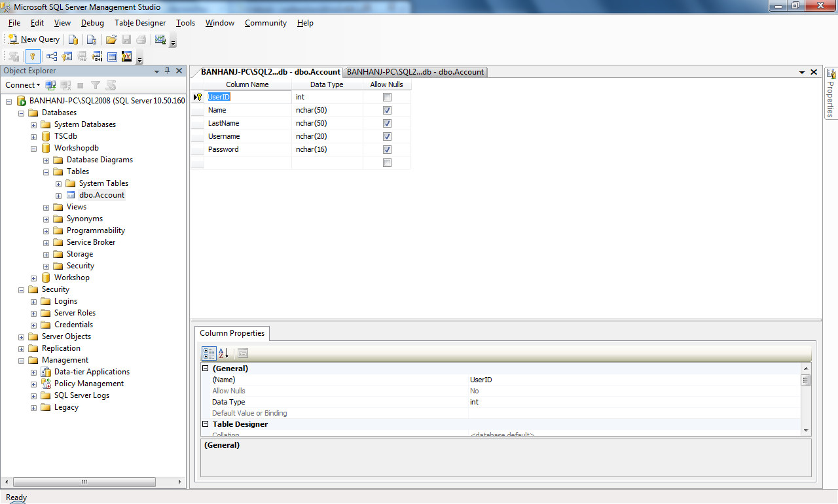Switch to second dbo.Account tab

(415, 72)
